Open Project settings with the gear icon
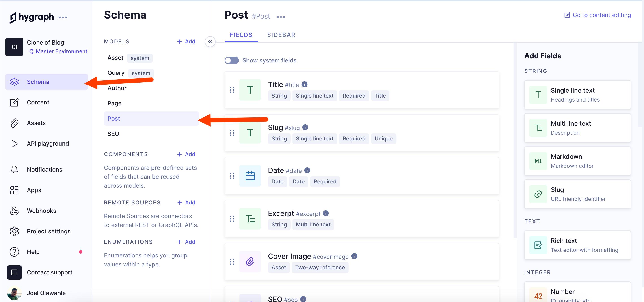This screenshot has height=302, width=644. [14, 231]
